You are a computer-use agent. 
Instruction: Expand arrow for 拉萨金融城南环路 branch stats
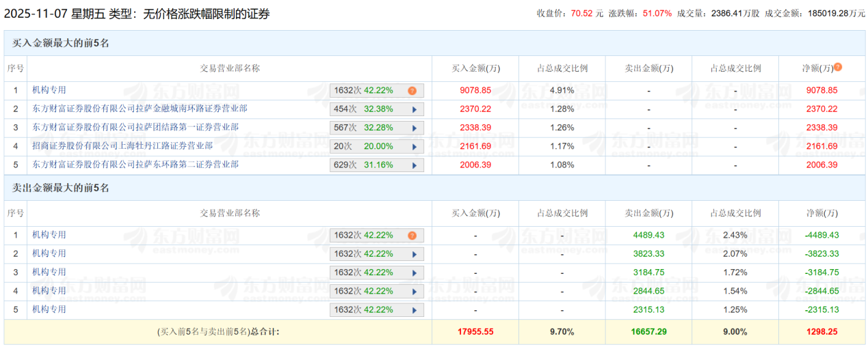(x=414, y=109)
